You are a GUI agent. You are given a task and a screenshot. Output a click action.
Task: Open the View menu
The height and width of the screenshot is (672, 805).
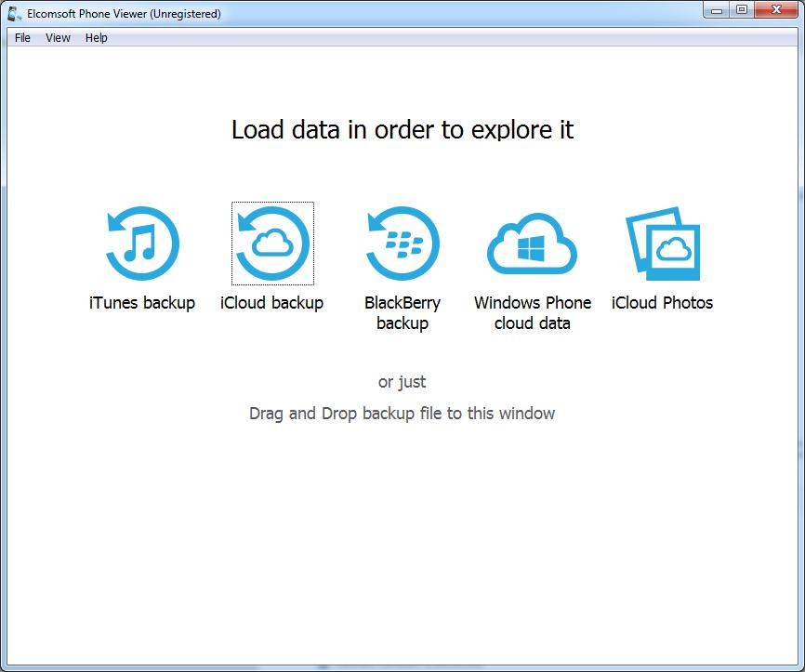(x=58, y=38)
